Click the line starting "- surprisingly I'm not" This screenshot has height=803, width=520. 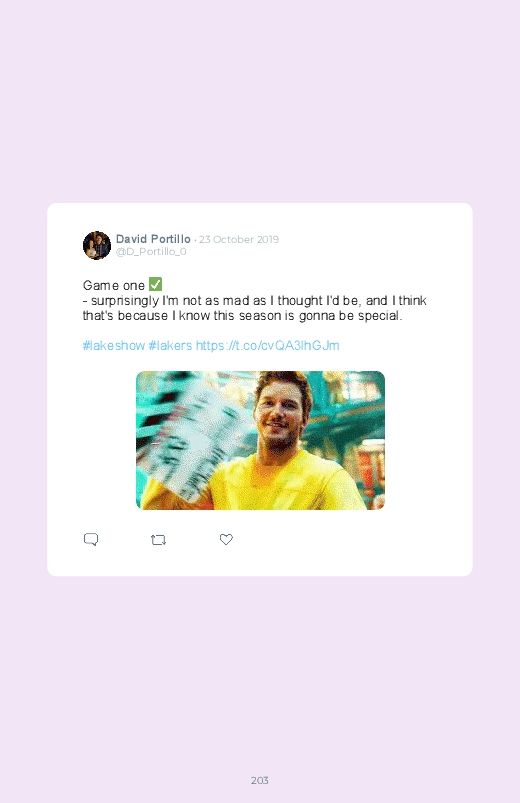coord(255,301)
